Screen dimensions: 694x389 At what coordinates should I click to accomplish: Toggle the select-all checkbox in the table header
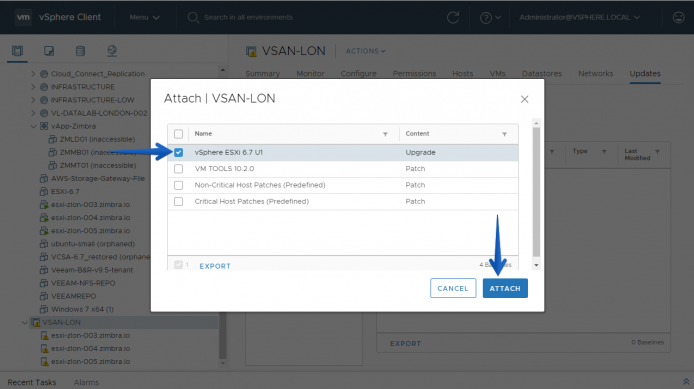[178, 134]
